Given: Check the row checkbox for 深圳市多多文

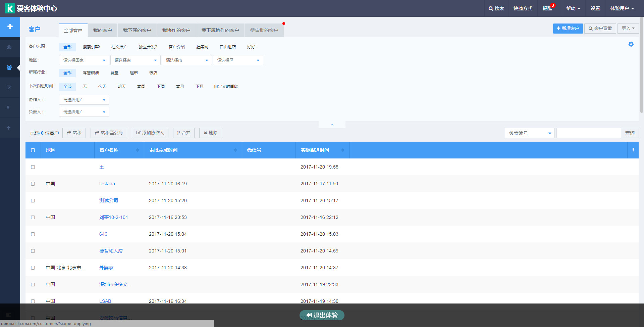Looking at the screenshot, I should [x=33, y=284].
